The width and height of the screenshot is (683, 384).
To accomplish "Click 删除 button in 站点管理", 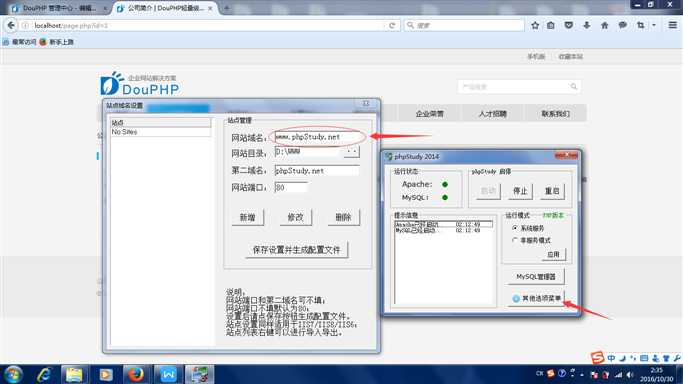I will 343,217.
